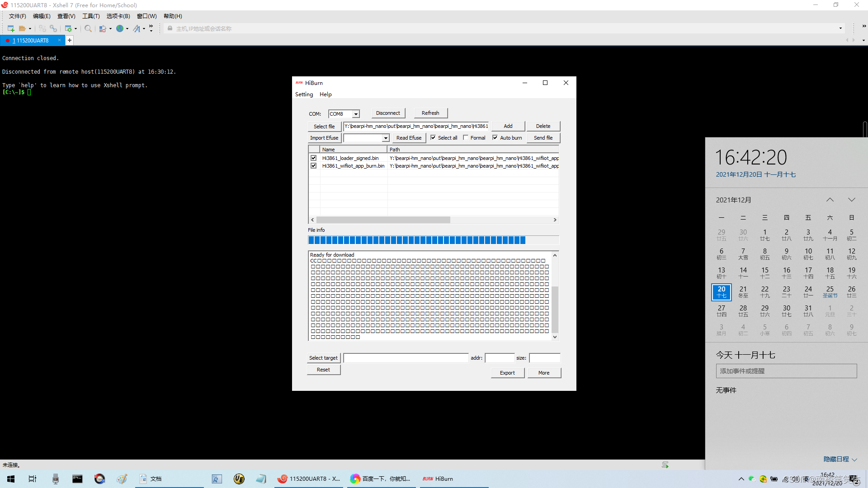Open the HiBurn Setting menu
Screen dimensions: 868x488
pyautogui.click(x=304, y=94)
